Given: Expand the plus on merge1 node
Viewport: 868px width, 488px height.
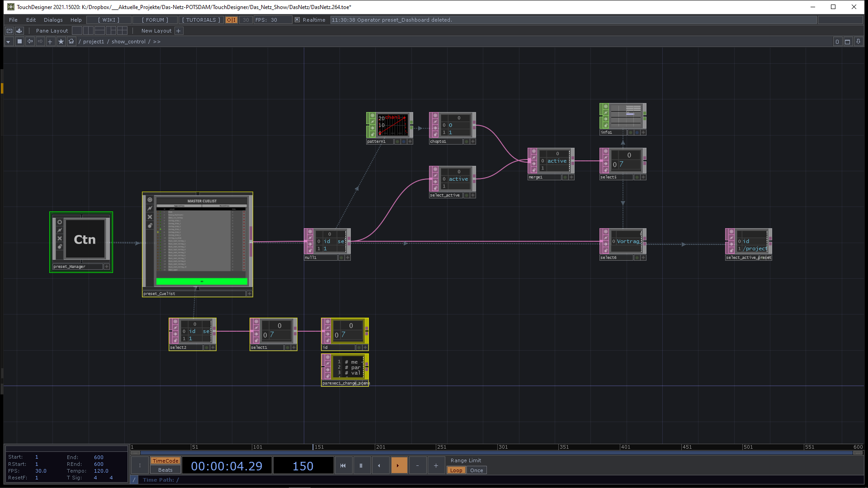Looking at the screenshot, I should point(571,177).
